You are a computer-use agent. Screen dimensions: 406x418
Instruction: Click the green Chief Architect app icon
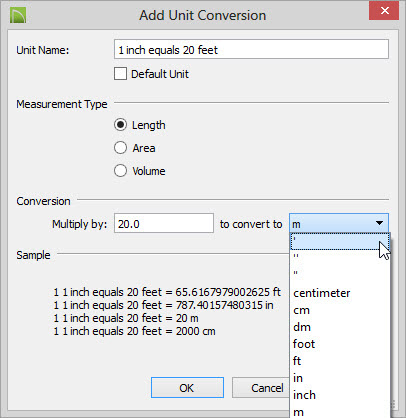(18, 16)
